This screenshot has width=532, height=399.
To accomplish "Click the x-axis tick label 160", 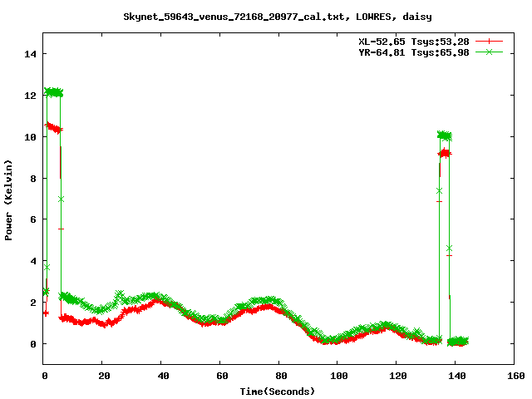I will [516, 376].
